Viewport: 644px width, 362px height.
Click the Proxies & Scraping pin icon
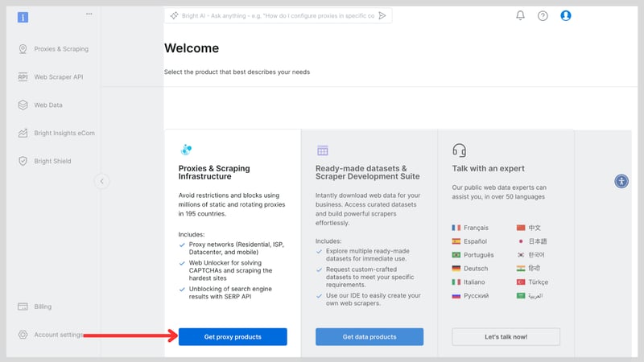point(23,49)
